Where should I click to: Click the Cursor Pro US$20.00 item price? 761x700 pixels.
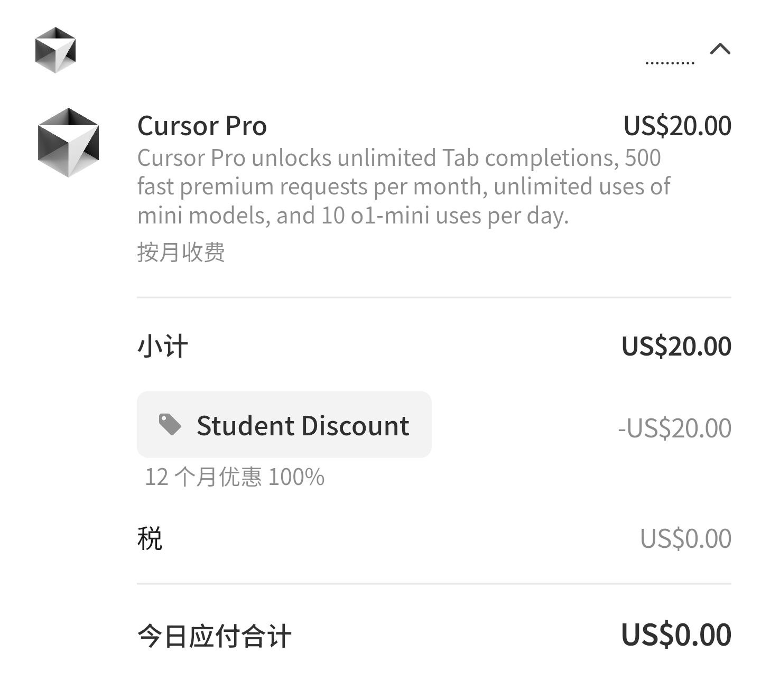677,126
